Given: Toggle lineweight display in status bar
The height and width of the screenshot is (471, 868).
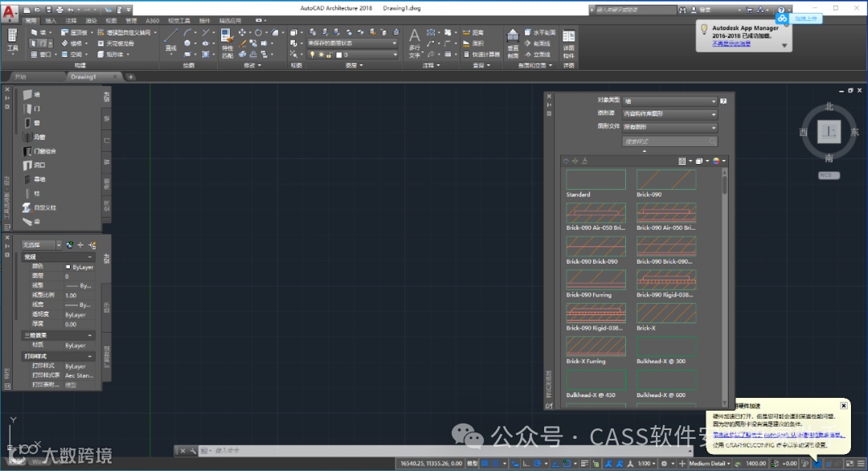Looking at the screenshot, I should (x=584, y=464).
